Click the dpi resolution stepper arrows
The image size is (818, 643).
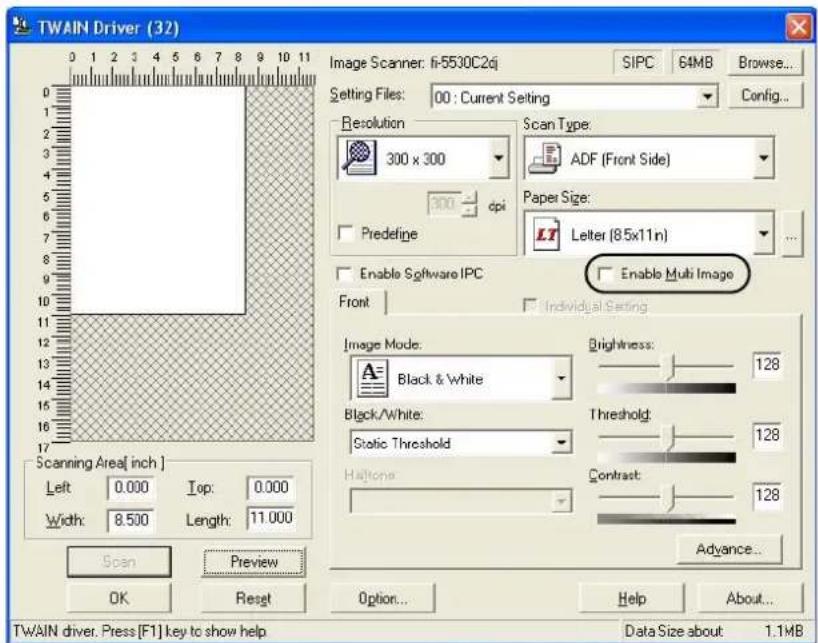point(470,203)
